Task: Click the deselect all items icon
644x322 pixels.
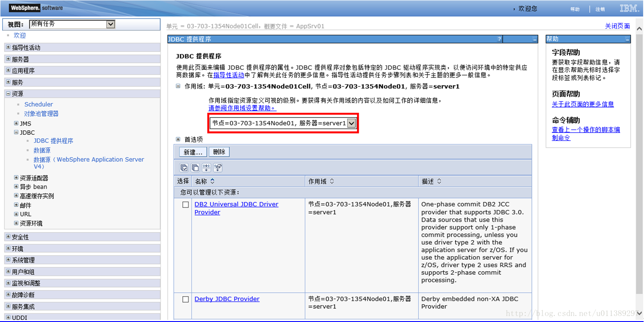Action: pyautogui.click(x=195, y=167)
